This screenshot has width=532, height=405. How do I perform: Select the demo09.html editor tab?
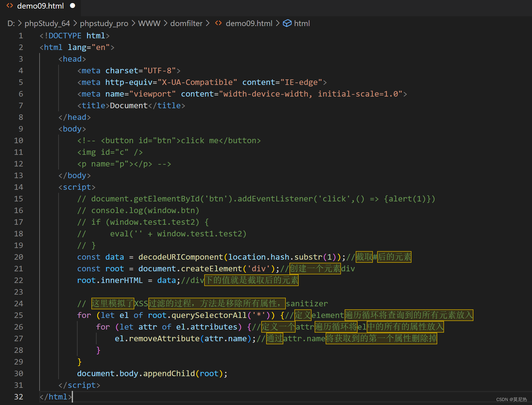coord(40,6)
